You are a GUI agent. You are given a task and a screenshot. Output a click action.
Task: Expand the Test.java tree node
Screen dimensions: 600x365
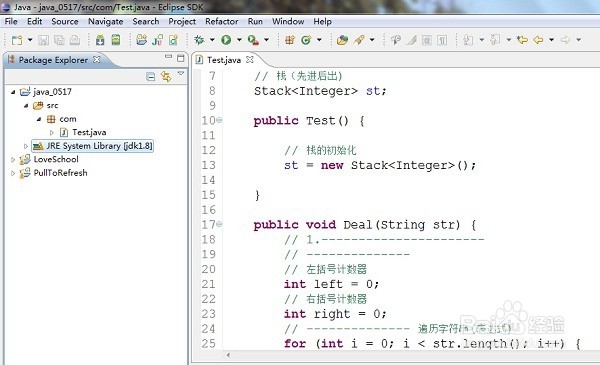pos(52,132)
